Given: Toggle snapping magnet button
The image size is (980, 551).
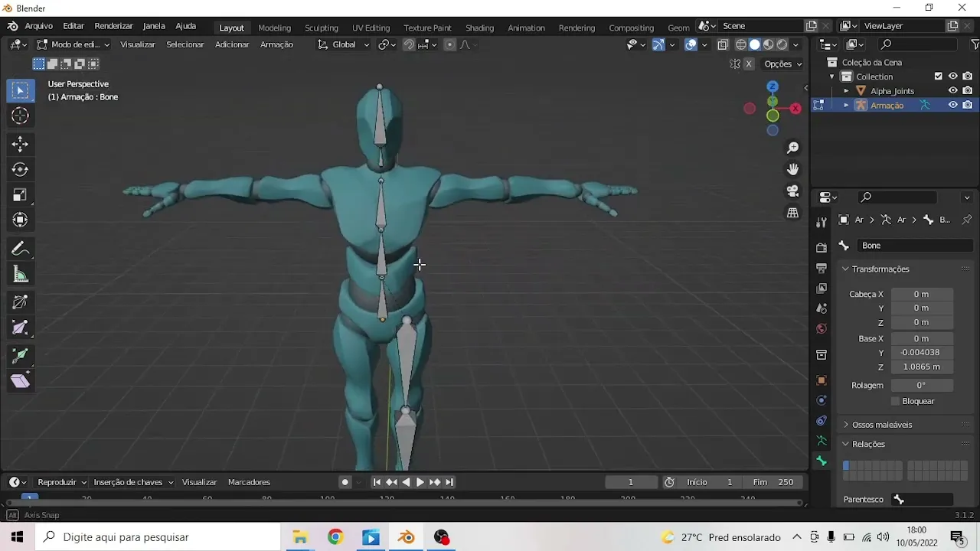Looking at the screenshot, I should [409, 44].
